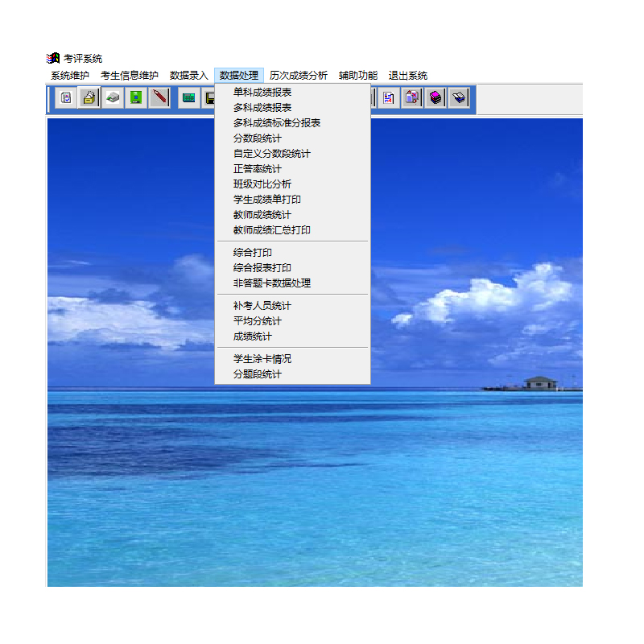Image resolution: width=644 pixels, height=644 pixels.
Task: Open 教师成绩统计
Action: click(292, 215)
